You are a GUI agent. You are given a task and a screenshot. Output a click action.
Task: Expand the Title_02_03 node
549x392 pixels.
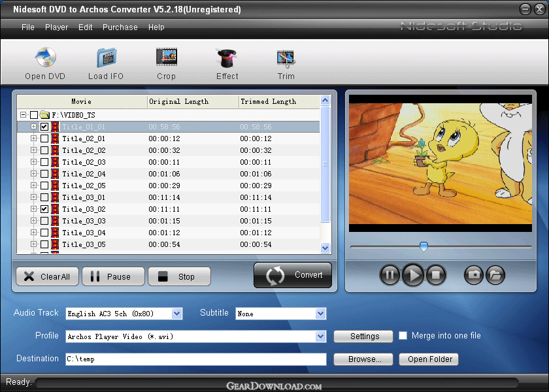[x=33, y=162]
